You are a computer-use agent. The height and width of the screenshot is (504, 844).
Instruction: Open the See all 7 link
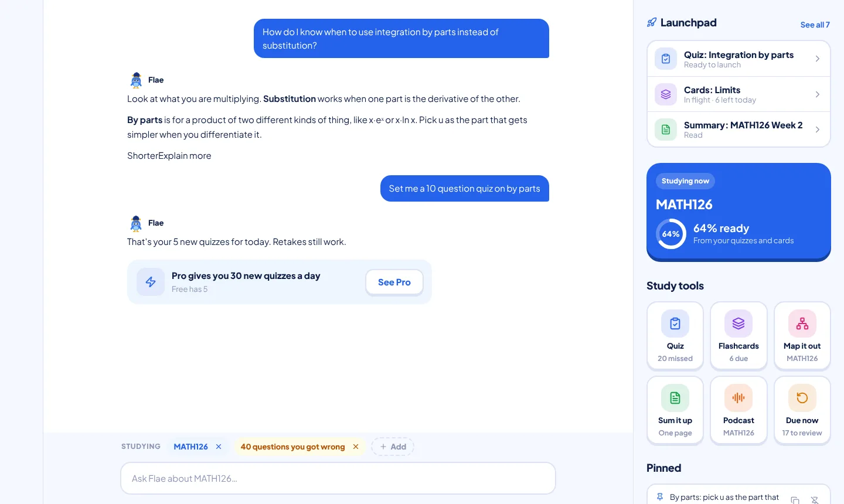pyautogui.click(x=815, y=25)
